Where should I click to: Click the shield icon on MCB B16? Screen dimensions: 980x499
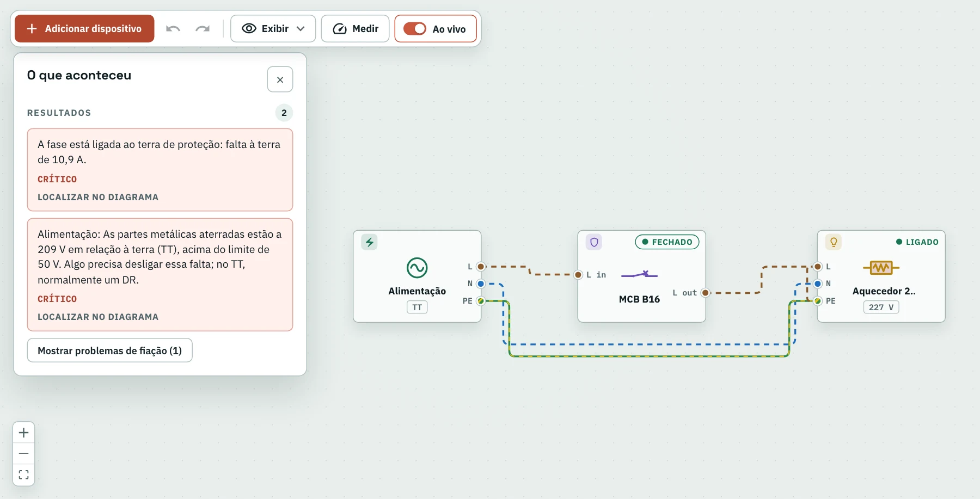click(x=594, y=242)
